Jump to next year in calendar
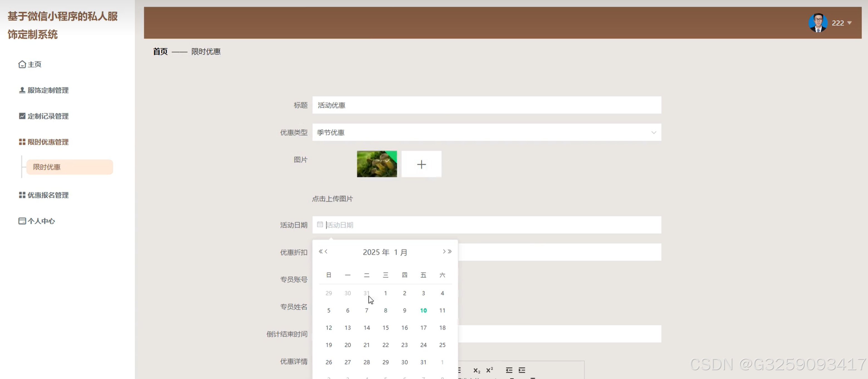The height and width of the screenshot is (379, 868). [450, 251]
